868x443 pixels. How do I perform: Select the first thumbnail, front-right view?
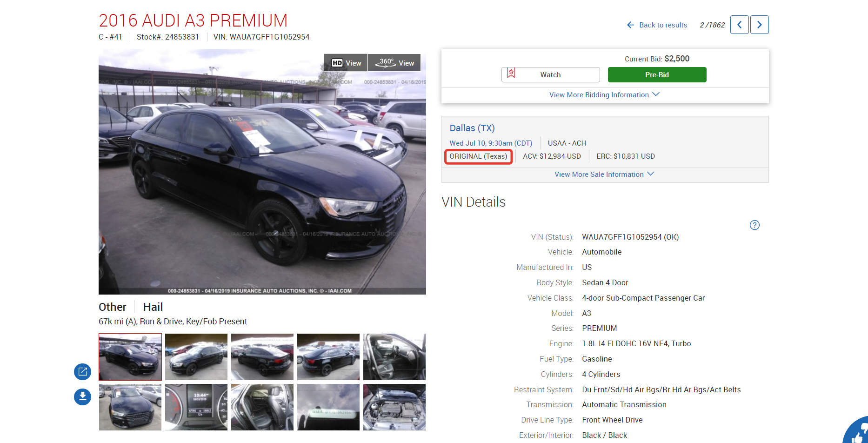(130, 357)
